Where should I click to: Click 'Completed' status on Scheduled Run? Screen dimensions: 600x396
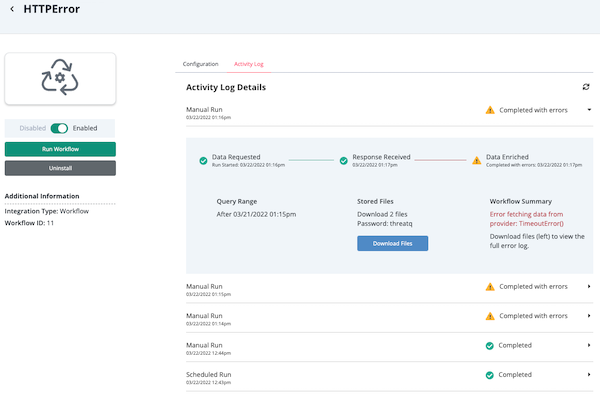(515, 375)
